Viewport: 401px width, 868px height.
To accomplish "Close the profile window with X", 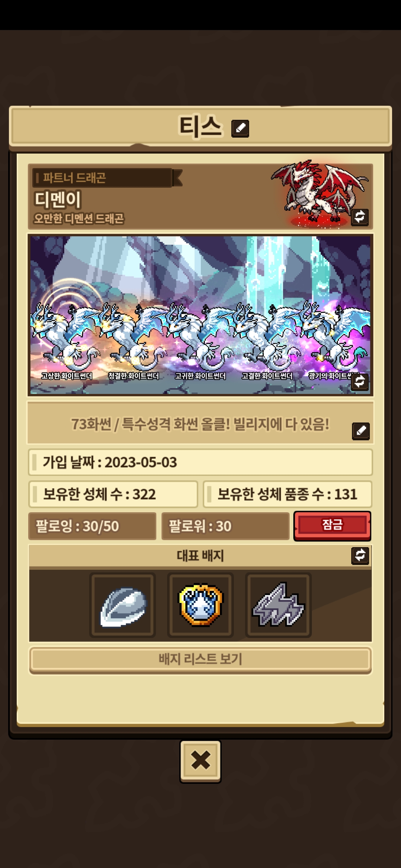I will (200, 761).
